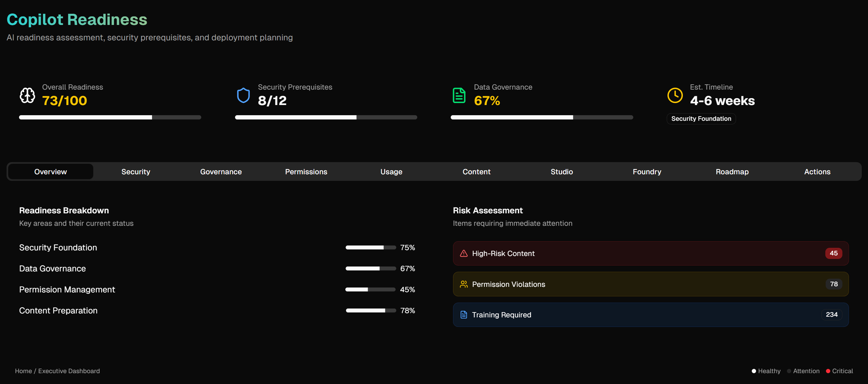Screen dimensions: 868x384
Task: Click the Home breadcrumb link
Action: coord(23,371)
